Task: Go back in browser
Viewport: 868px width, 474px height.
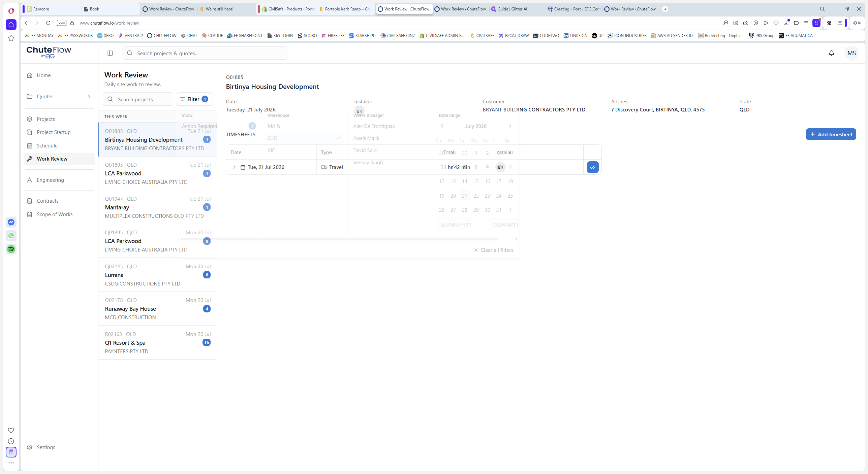Action: (26, 23)
